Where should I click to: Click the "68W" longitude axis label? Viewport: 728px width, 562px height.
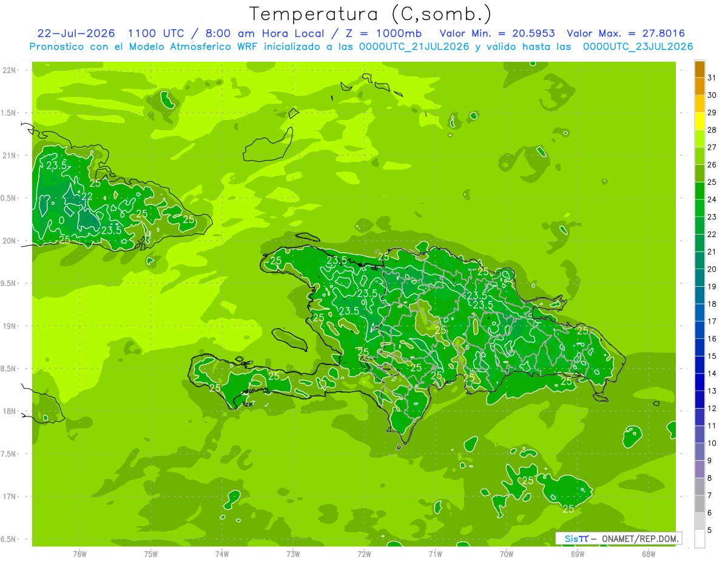click(649, 554)
